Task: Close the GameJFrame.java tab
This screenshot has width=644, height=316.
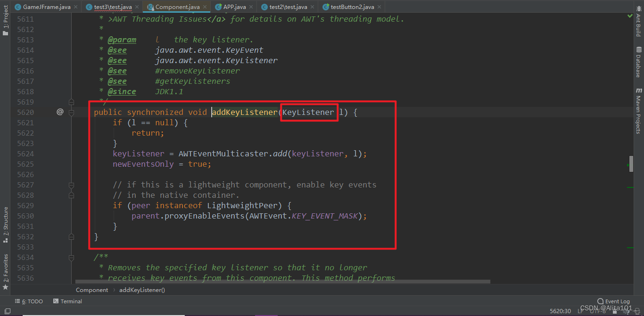Action: (76, 7)
